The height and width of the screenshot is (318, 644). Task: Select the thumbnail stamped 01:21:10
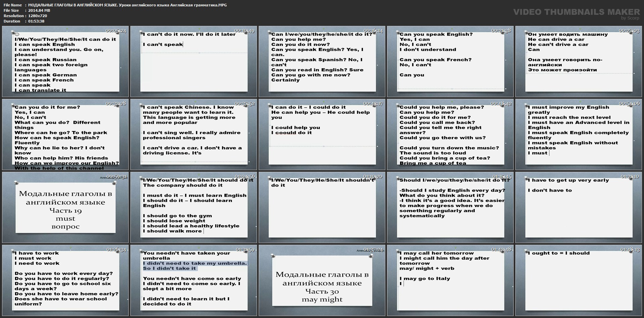click(x=578, y=207)
